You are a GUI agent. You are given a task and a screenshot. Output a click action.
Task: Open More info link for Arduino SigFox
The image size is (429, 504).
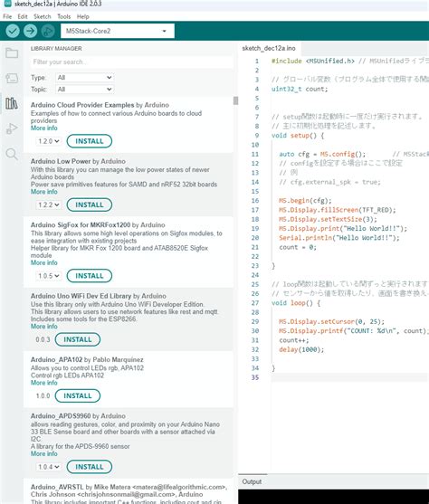44,262
